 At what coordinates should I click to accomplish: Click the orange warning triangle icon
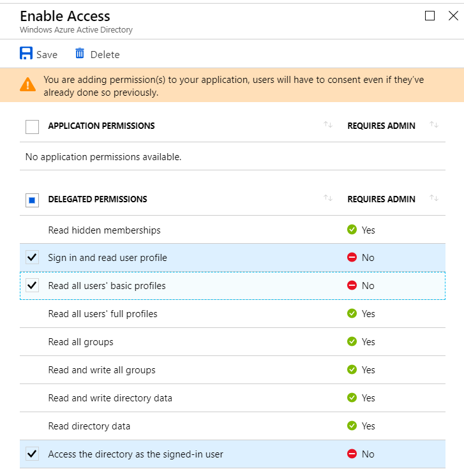(x=28, y=84)
